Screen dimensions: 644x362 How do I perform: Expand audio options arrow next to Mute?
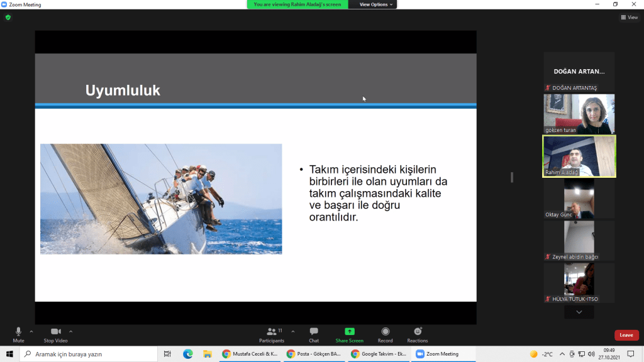coord(31,331)
